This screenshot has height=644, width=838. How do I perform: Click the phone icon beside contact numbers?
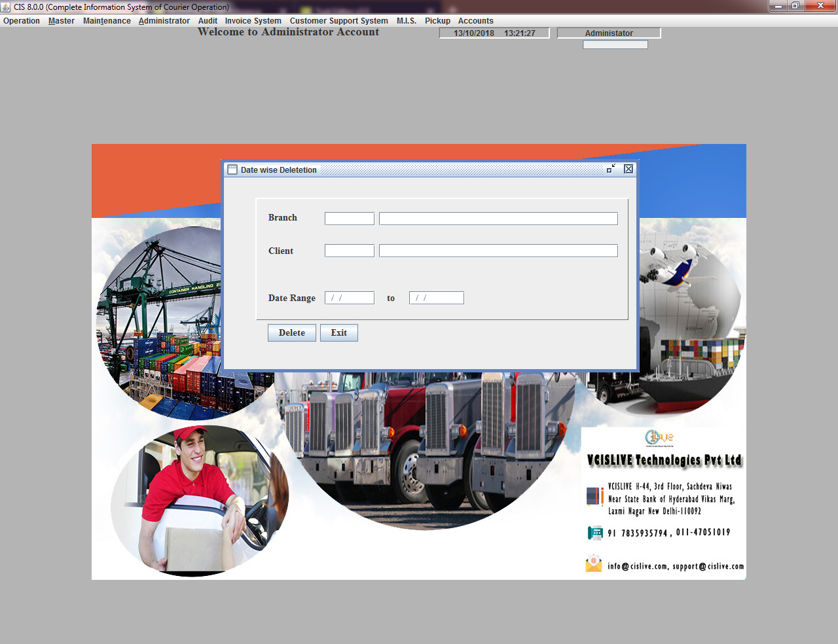[x=595, y=533]
